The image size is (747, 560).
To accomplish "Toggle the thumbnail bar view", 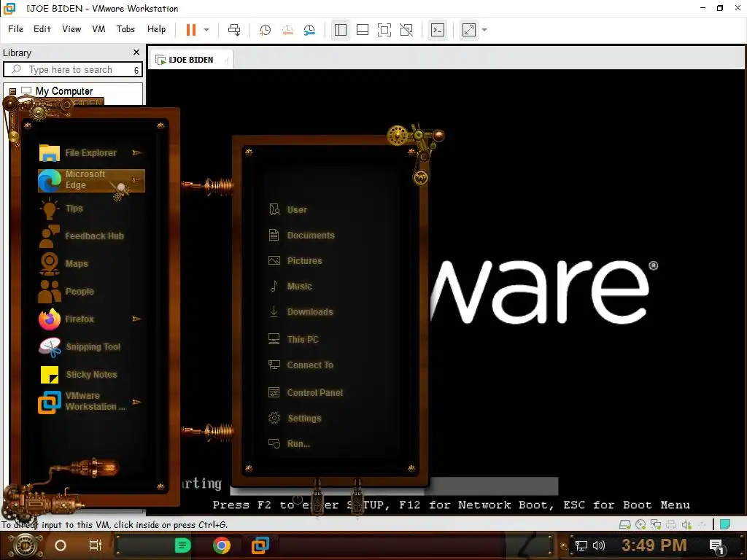I will (363, 30).
